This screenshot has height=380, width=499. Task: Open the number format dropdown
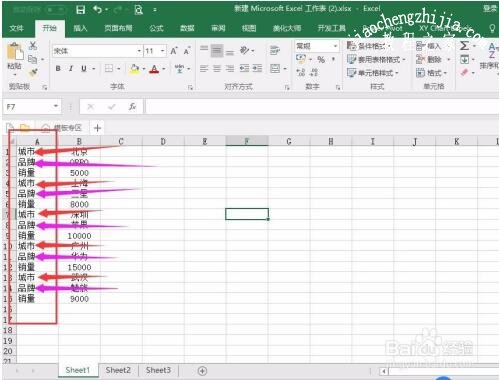coord(335,46)
